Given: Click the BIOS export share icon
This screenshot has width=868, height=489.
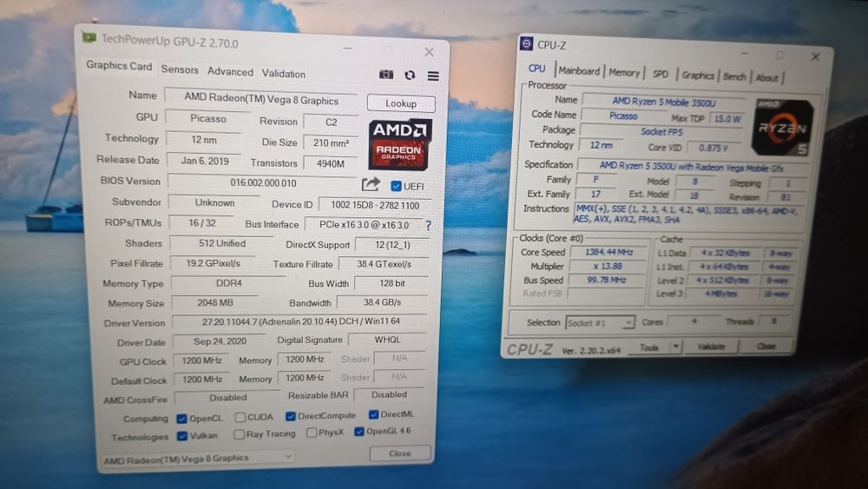Looking at the screenshot, I should pos(371,184).
